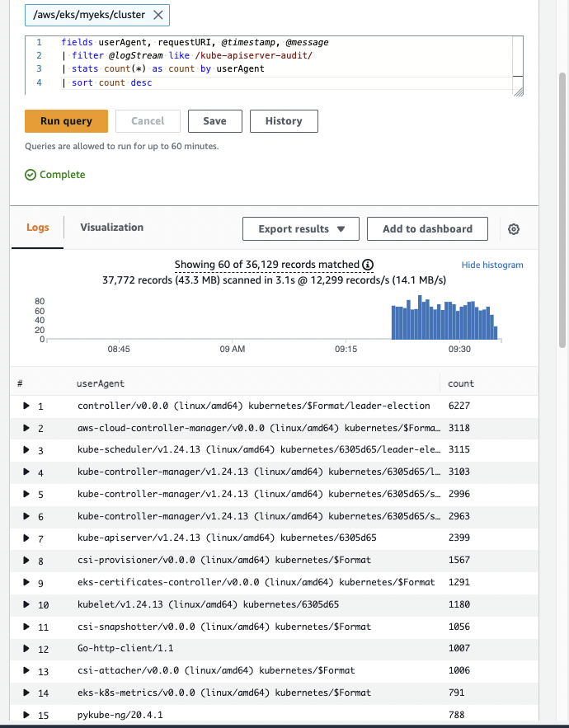Click the count value 3115
This screenshot has width=569, height=728.
click(459, 450)
